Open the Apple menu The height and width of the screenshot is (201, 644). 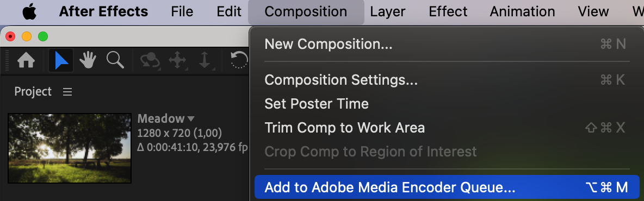(x=29, y=11)
